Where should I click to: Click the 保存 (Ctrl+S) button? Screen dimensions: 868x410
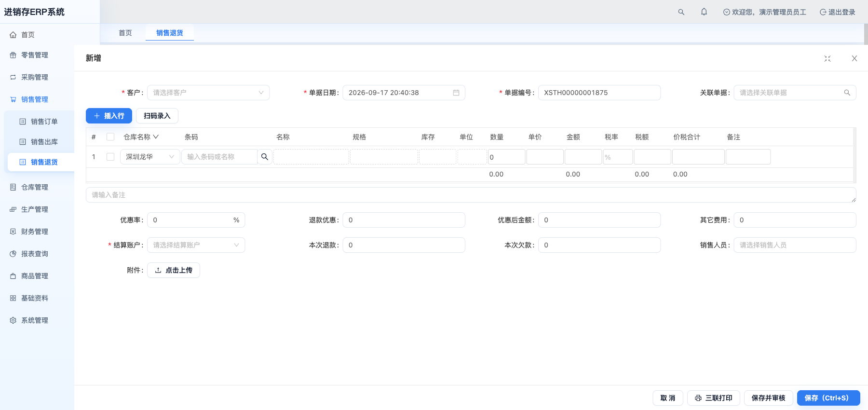(x=828, y=398)
